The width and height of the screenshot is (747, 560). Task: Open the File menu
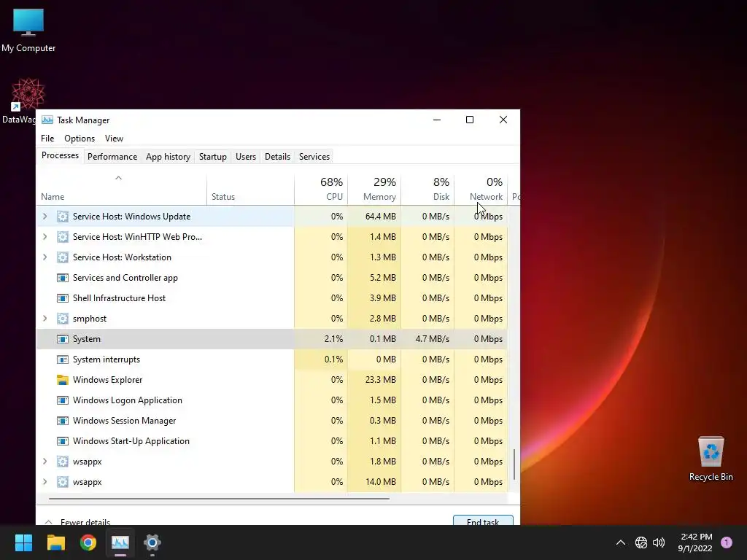click(x=47, y=139)
